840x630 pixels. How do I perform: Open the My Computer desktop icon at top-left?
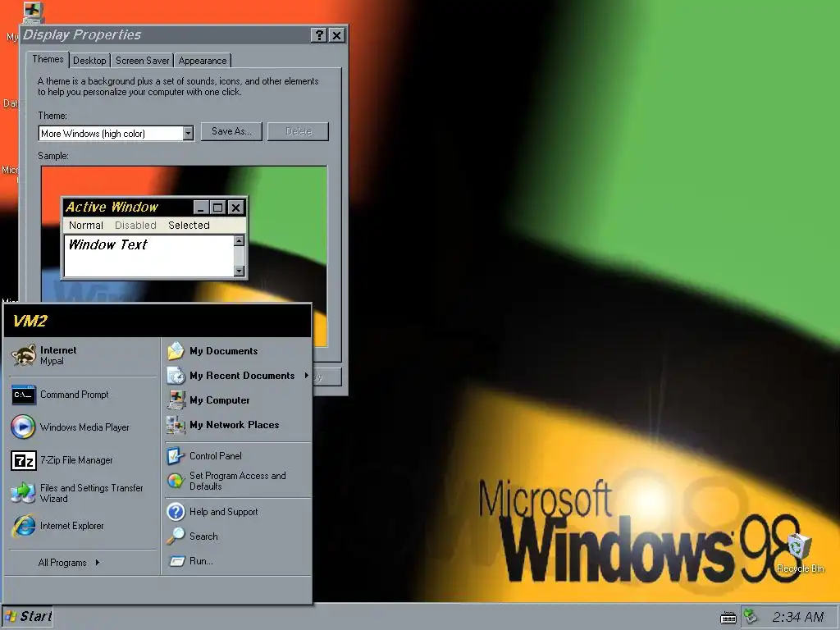tap(32, 11)
